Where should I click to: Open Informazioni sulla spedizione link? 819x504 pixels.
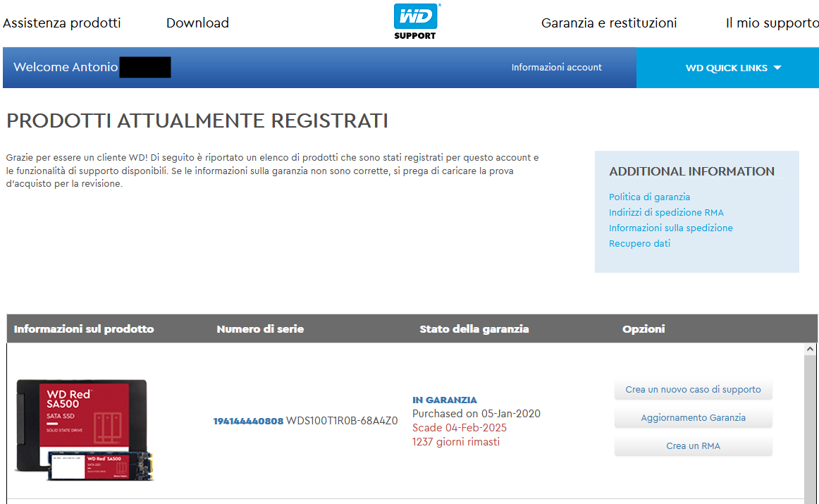pos(671,228)
